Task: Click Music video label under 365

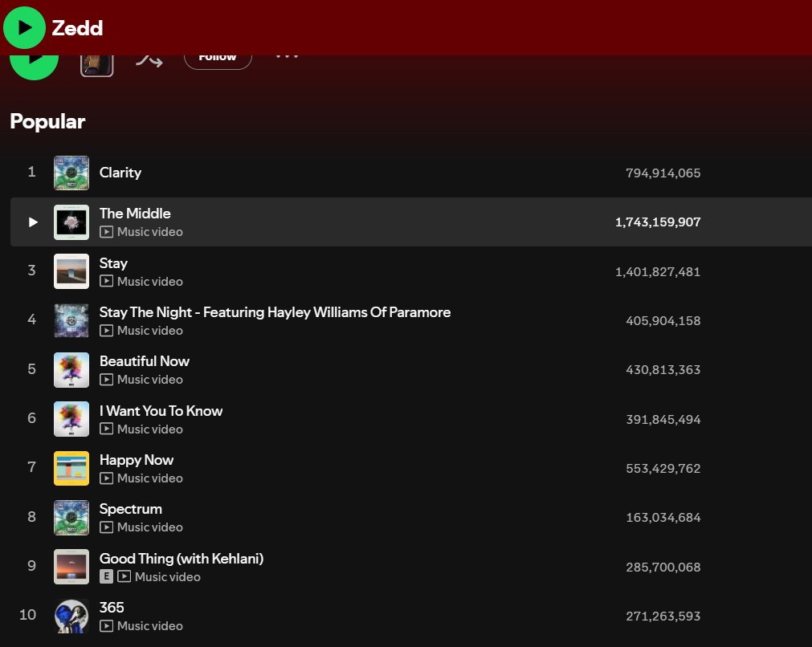Action: pyautogui.click(x=149, y=626)
